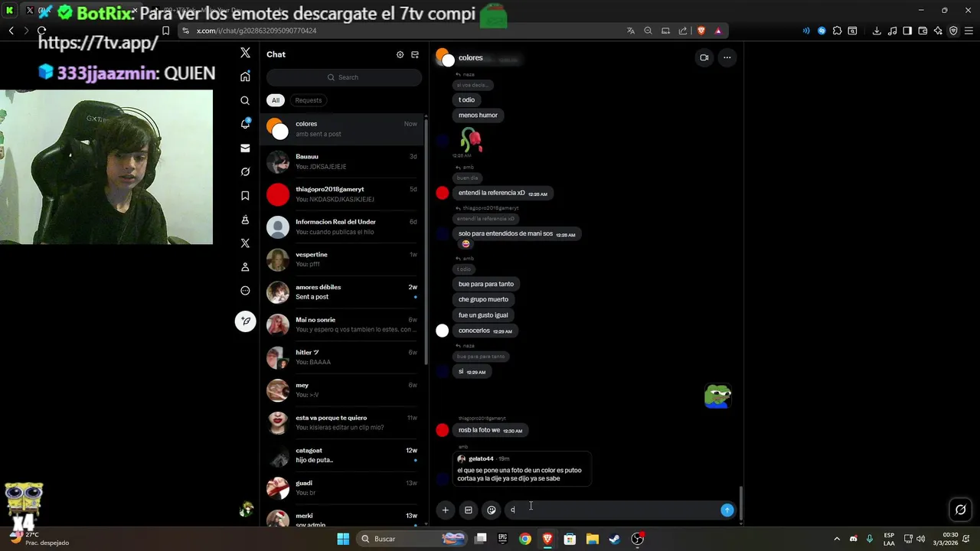Open the X Explore search icon
Image resolution: width=980 pixels, height=551 pixels.
pyautogui.click(x=245, y=100)
